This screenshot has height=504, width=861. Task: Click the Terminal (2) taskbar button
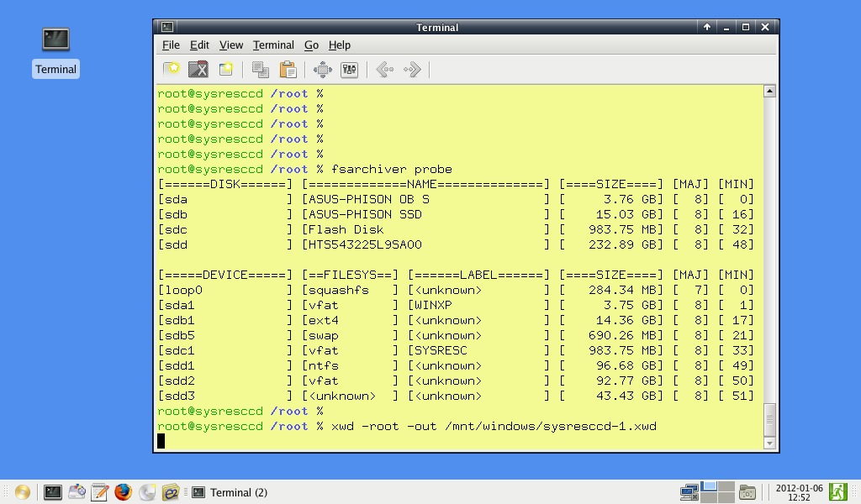230,492
